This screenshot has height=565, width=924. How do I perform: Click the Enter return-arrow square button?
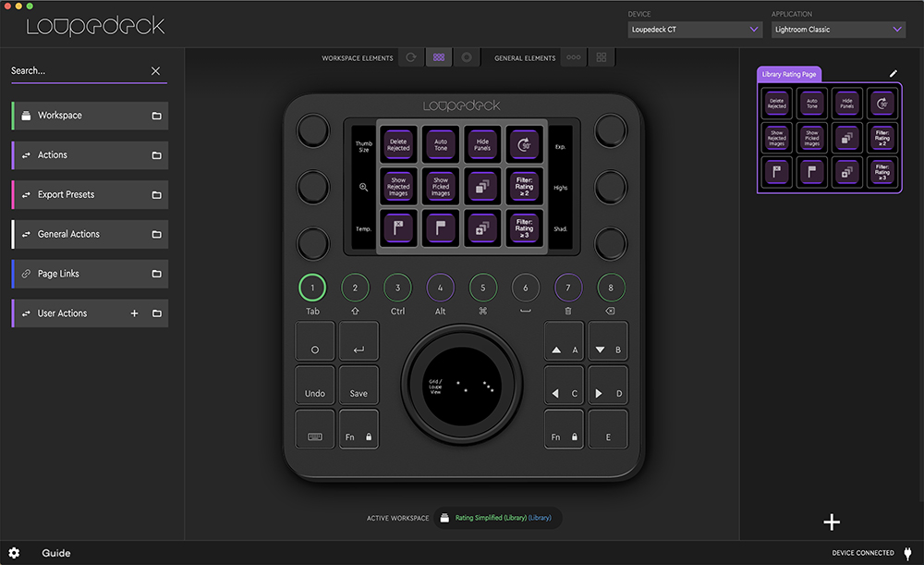click(x=359, y=341)
